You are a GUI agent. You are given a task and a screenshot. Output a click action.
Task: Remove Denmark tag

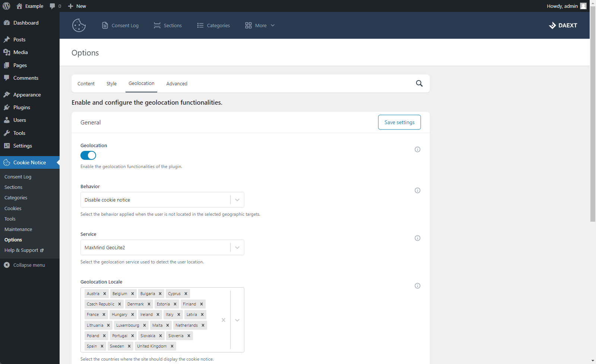click(x=149, y=304)
